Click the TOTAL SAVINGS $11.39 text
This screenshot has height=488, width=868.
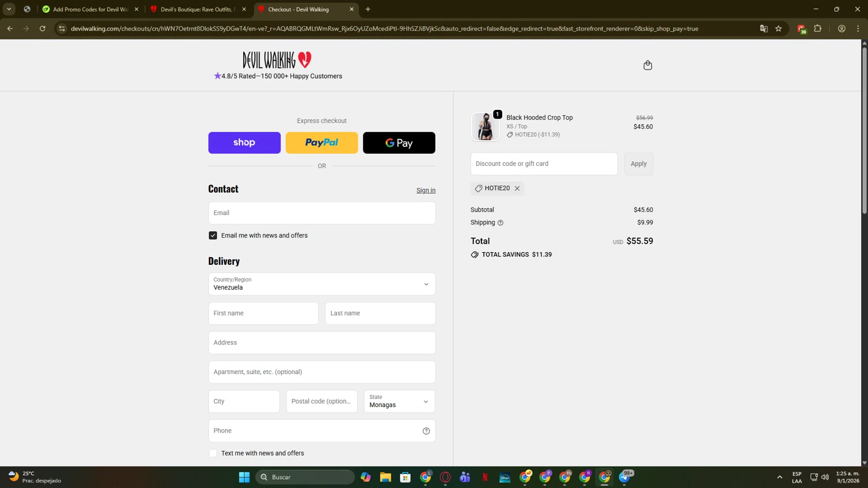click(517, 254)
